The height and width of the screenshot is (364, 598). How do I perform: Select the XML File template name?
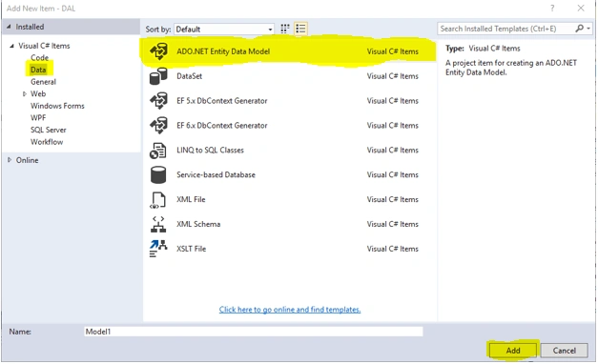click(191, 199)
